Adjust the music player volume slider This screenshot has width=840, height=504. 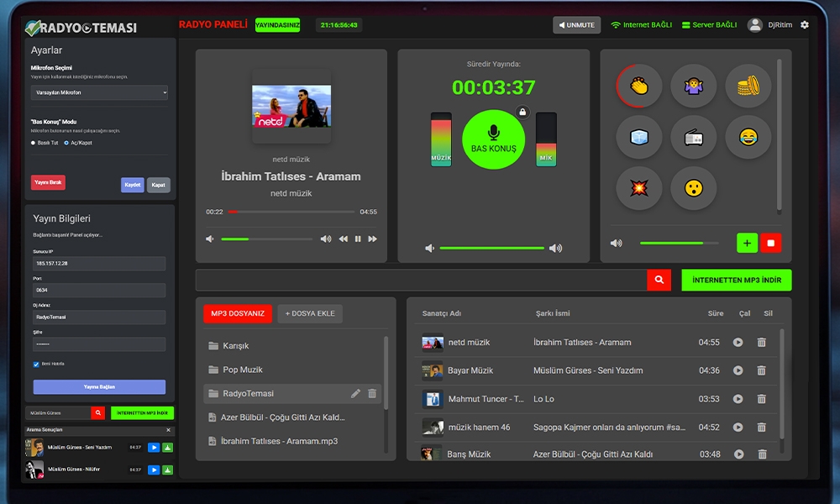267,239
